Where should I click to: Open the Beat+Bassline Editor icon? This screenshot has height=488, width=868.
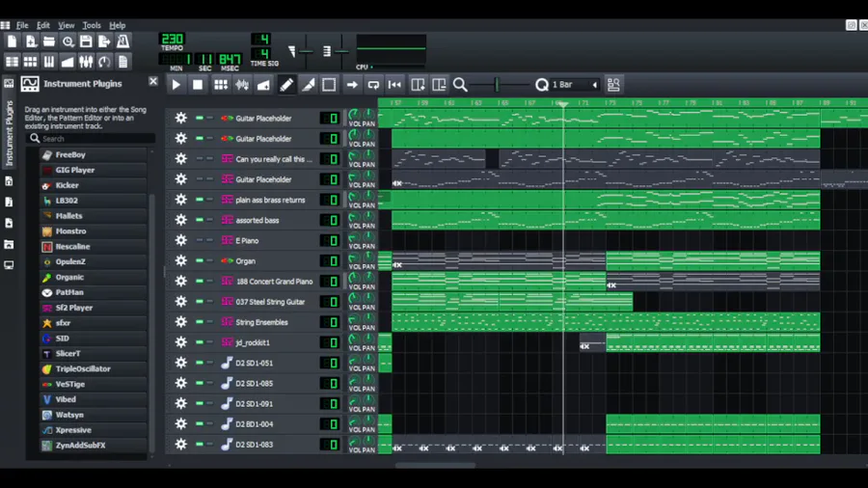point(31,62)
